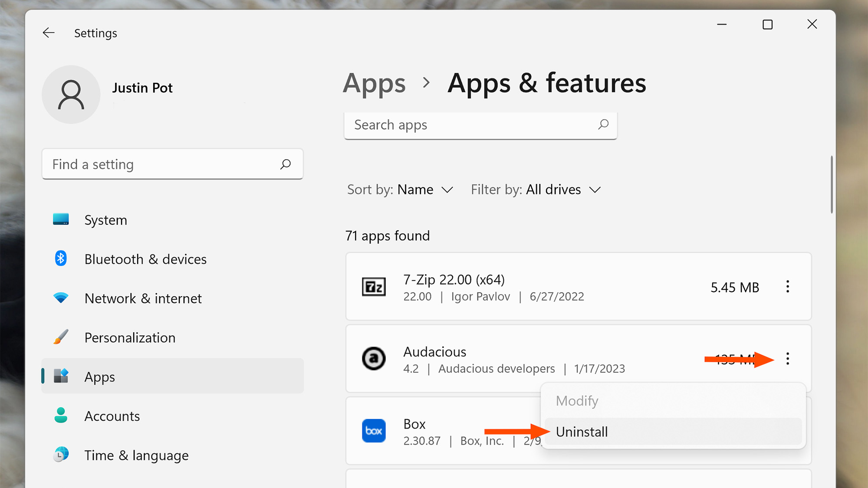Click the Bluetooth & devices icon
This screenshot has height=488, width=868.
pyautogui.click(x=61, y=259)
